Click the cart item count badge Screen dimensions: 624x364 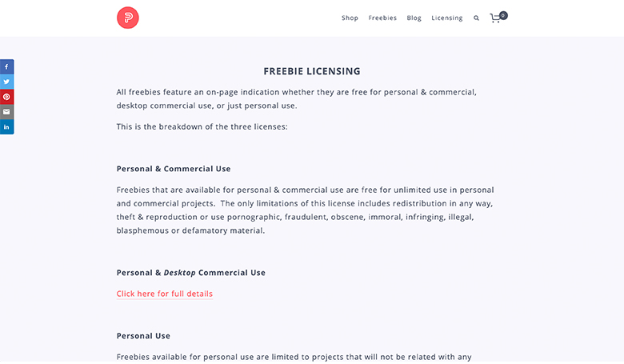503,15
